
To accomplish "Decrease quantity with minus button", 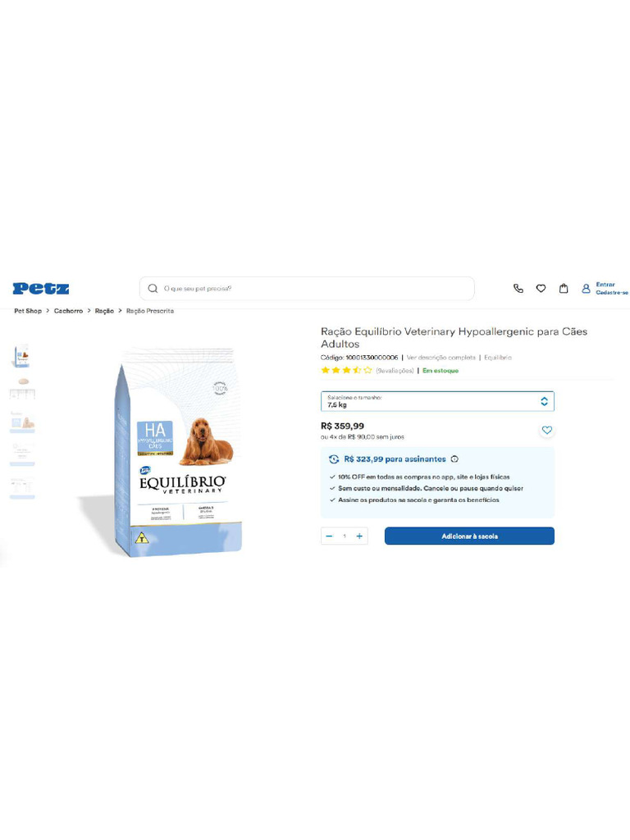I will pos(329,536).
